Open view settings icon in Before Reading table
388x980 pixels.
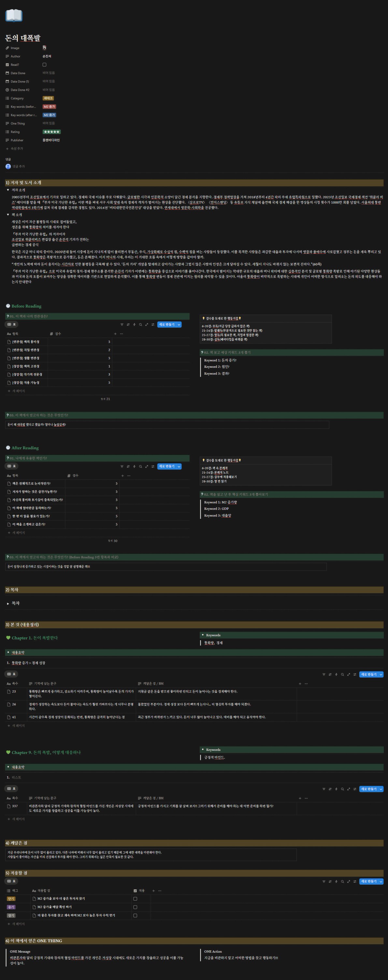[x=153, y=324]
